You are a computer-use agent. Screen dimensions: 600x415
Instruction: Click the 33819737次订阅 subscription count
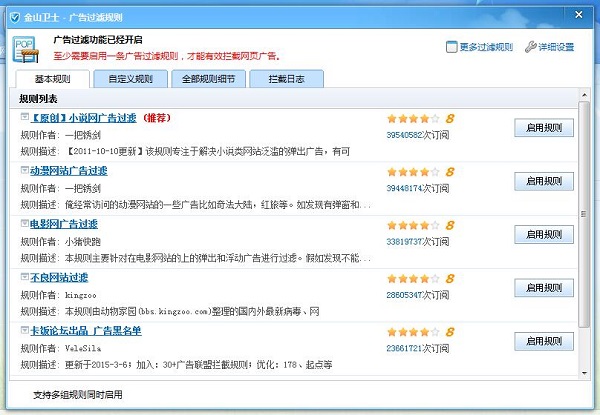[418, 242]
